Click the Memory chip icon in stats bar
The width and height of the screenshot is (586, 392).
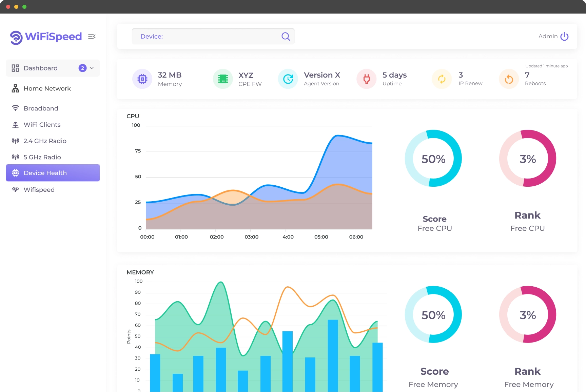(142, 79)
